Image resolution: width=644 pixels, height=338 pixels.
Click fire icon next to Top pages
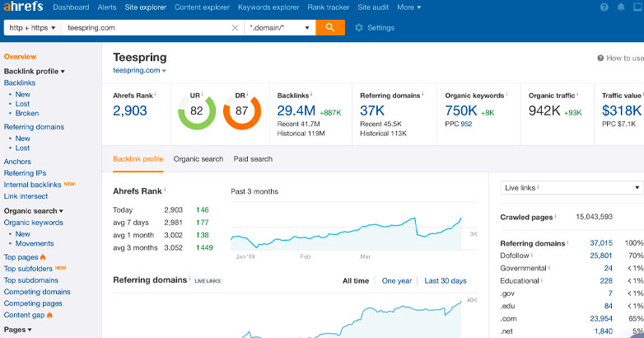point(43,257)
